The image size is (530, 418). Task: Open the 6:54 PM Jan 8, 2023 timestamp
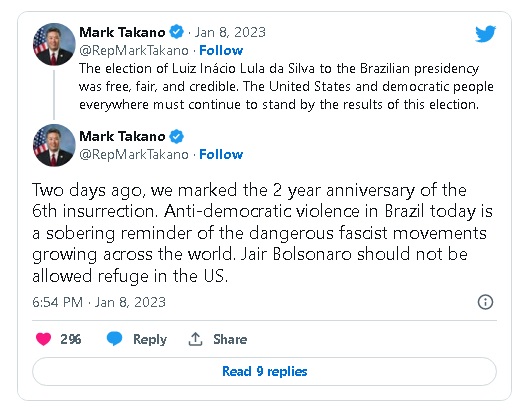pos(99,302)
